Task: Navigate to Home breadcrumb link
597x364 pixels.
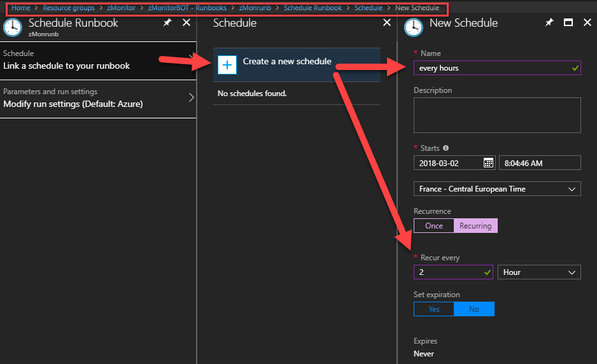Action: coord(21,8)
